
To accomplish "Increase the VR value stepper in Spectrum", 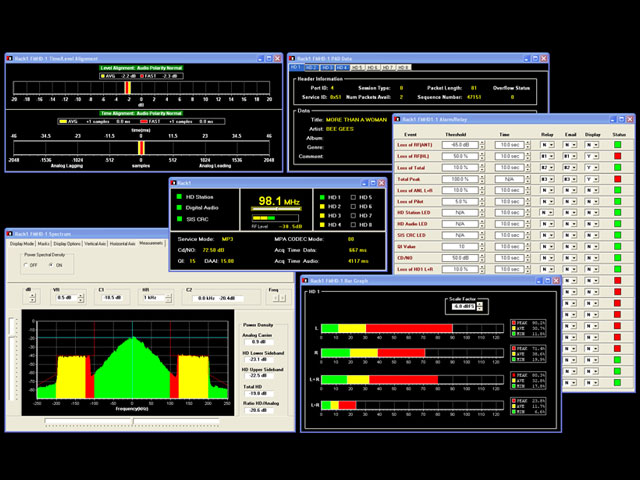I will click(x=80, y=296).
